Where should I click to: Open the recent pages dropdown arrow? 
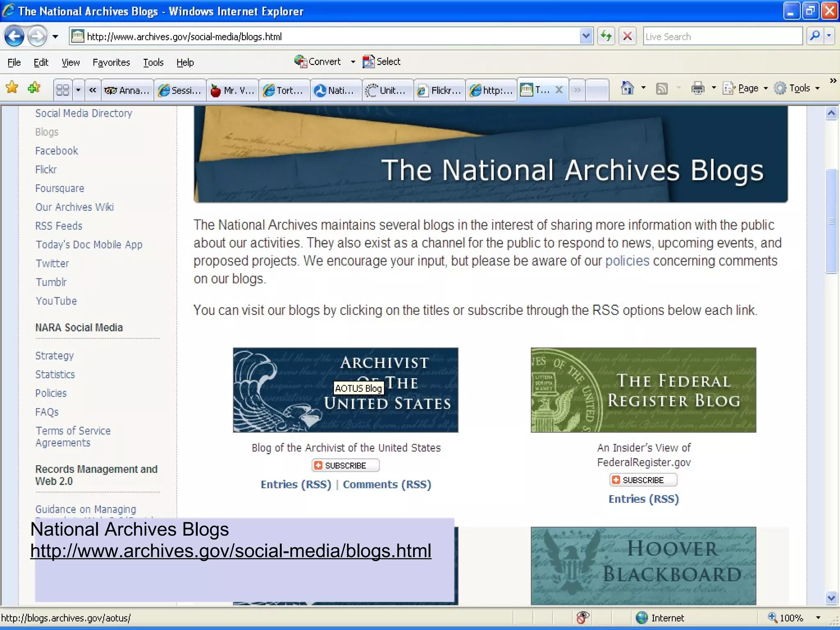[x=55, y=37]
